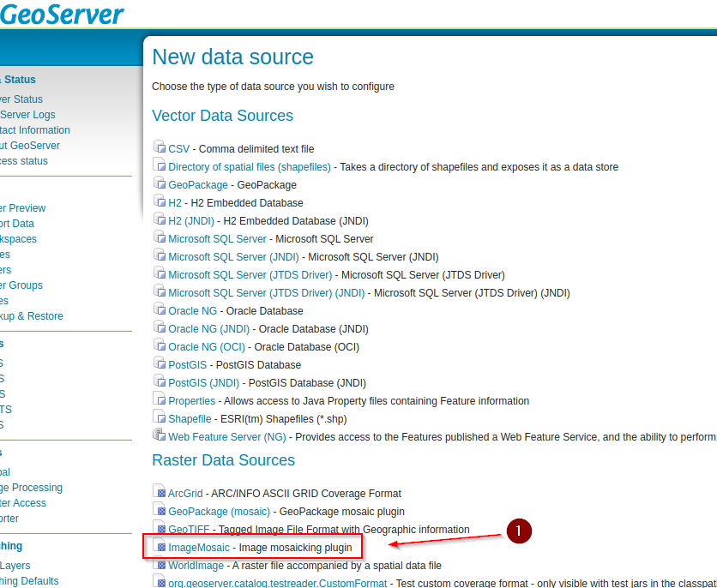
Task: Select PostGIS (JNDI) link
Action: (204, 383)
